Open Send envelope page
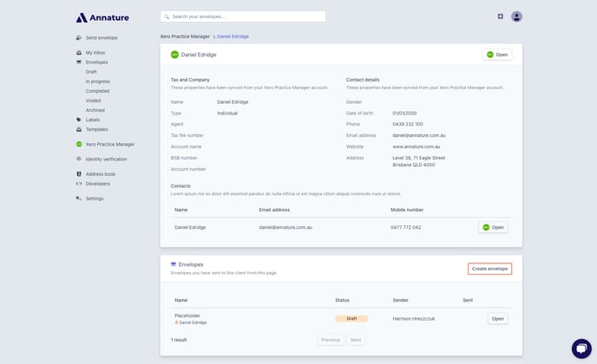 [102, 37]
